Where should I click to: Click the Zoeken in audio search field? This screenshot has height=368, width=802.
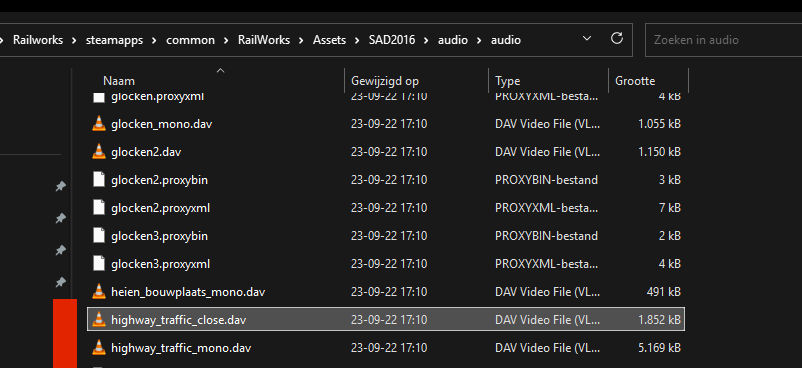(723, 39)
